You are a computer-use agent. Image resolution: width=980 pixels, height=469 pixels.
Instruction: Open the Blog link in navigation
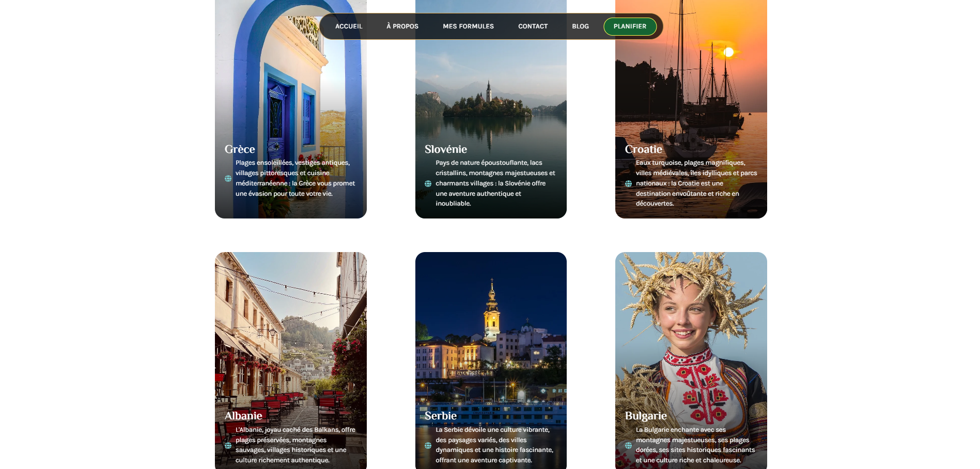click(580, 26)
